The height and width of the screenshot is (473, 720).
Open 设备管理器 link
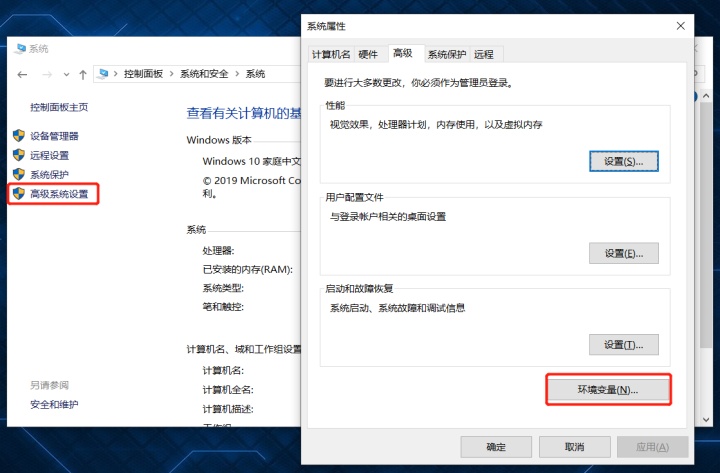[x=54, y=136]
